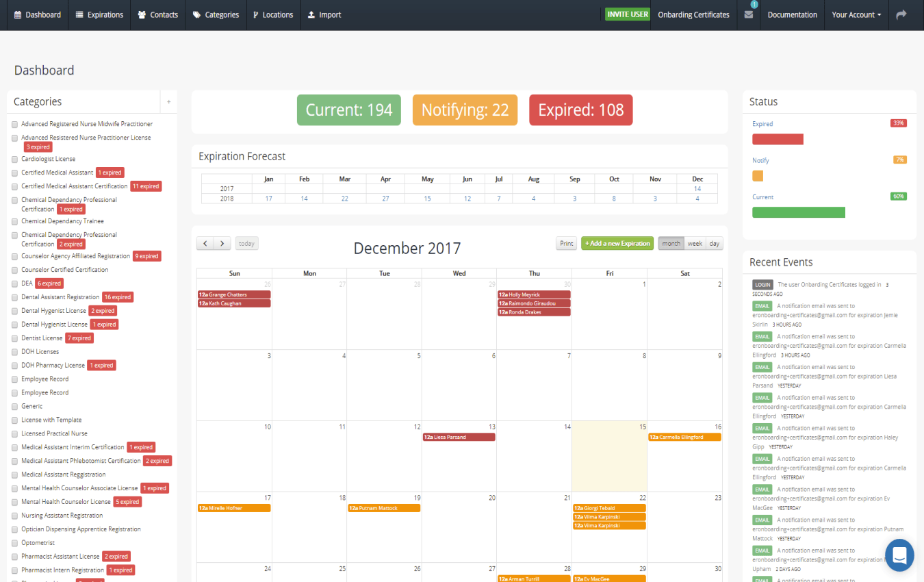Go to next month using right arrow
Screen dimensions: 924x582
[x=222, y=244]
